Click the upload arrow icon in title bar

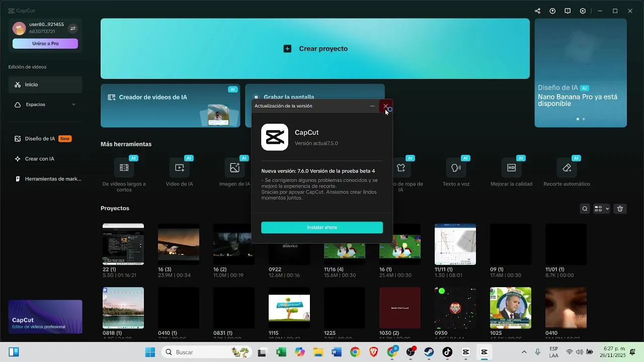pos(552,11)
